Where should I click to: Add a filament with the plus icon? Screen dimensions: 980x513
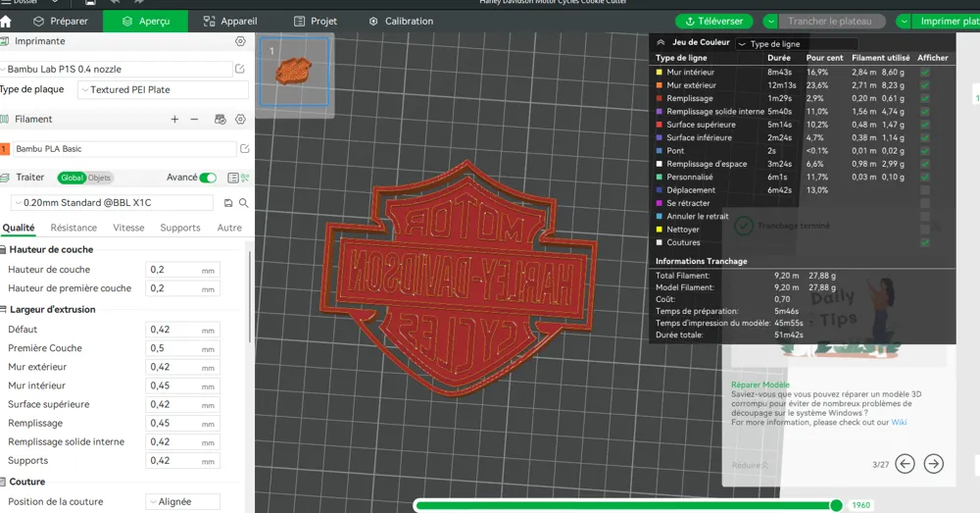coord(175,119)
